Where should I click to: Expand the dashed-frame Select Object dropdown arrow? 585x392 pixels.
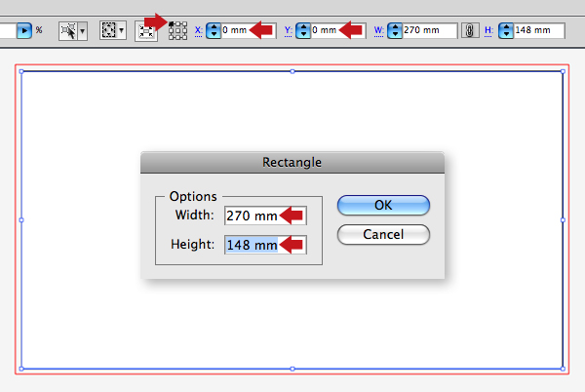(122, 30)
